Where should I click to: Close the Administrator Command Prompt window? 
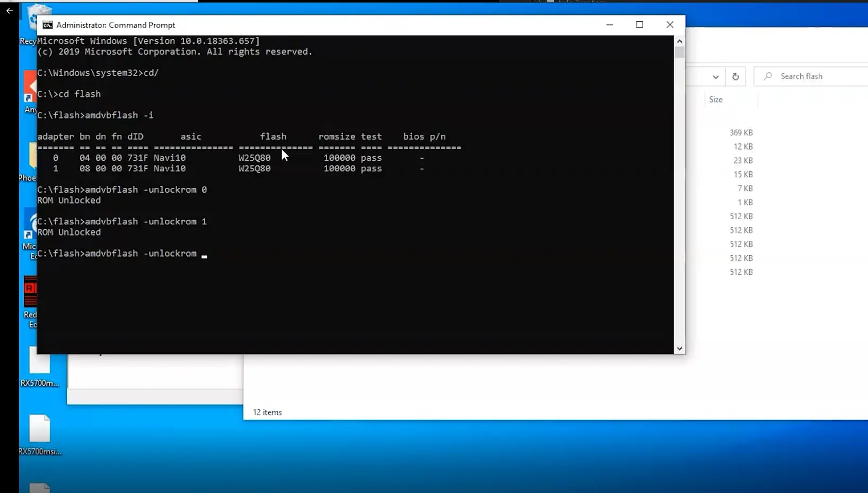click(670, 25)
